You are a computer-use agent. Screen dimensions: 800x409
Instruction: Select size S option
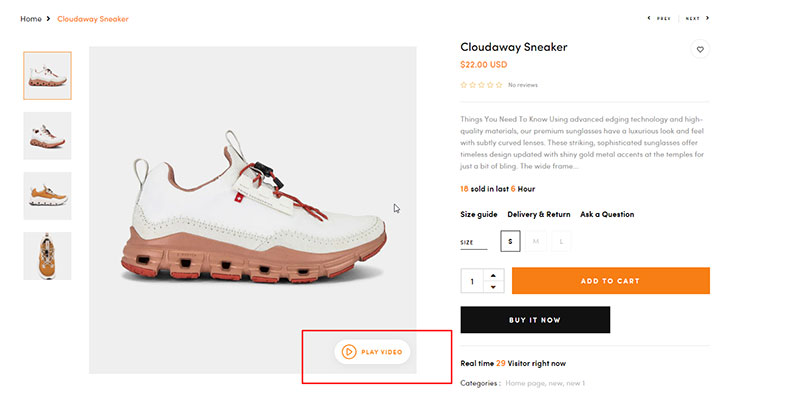[x=510, y=241]
